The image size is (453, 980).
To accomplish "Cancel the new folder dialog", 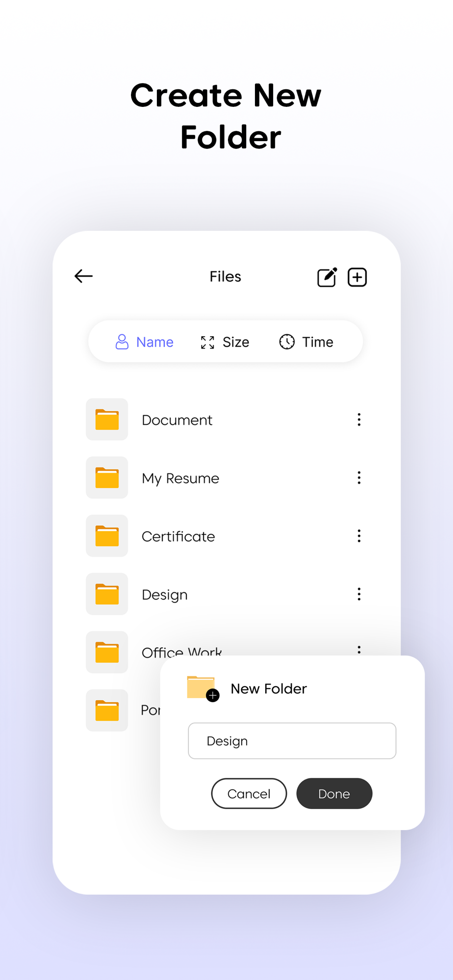I will (x=249, y=793).
